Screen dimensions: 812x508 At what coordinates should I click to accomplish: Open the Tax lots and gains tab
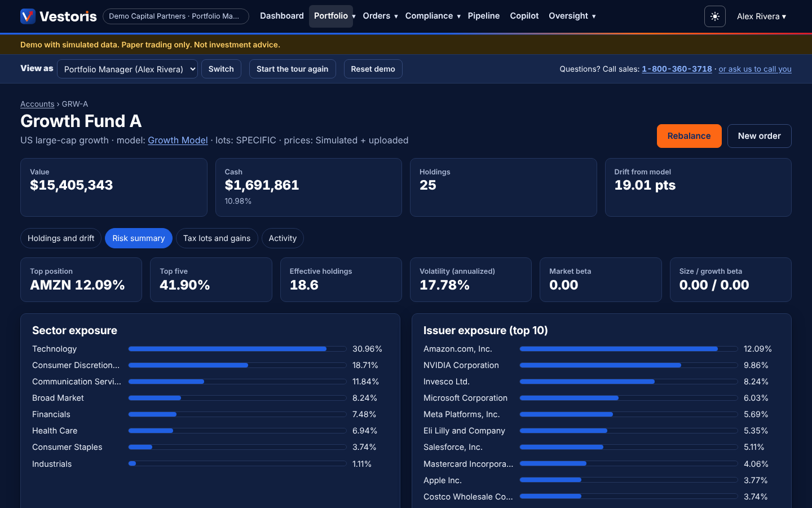tap(217, 238)
